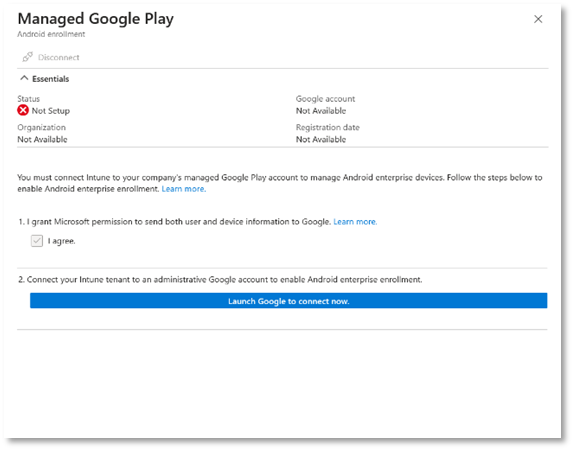Viewport: 573px width, 450px height.
Task: Click the I agree label text
Action: coord(61,241)
